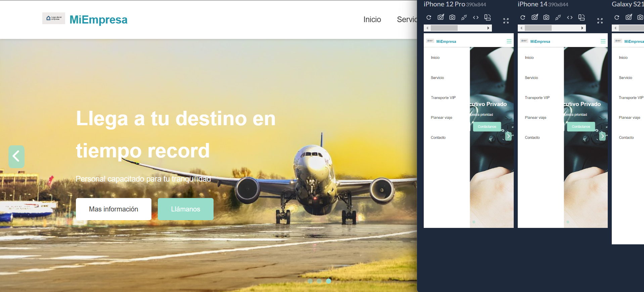Reload the iPhone 12 Pro preview

pyautogui.click(x=429, y=17)
